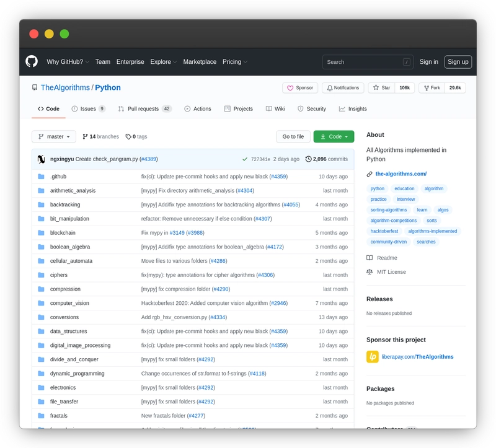Click folder icon for data_structures
This screenshot has width=496, height=448.
41,331
